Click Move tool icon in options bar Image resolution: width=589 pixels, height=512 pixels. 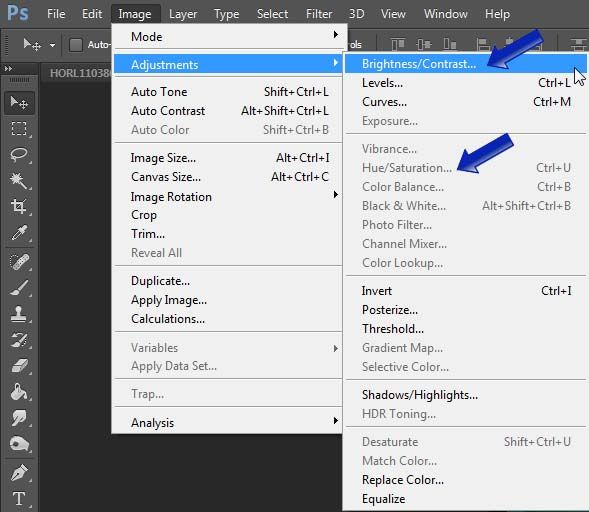click(32, 45)
